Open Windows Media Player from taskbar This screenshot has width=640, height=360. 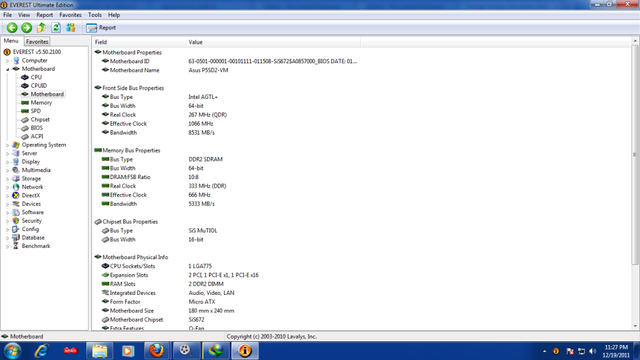pos(128,351)
